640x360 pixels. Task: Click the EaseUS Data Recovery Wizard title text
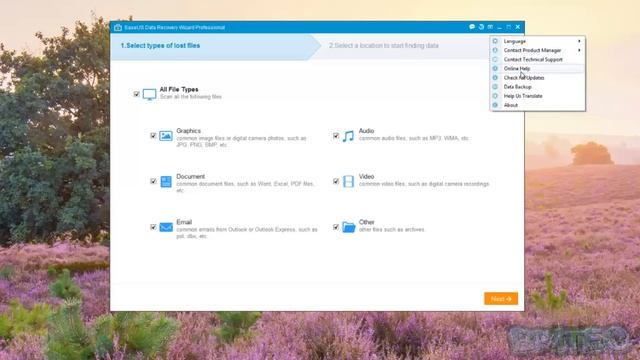tap(174, 28)
